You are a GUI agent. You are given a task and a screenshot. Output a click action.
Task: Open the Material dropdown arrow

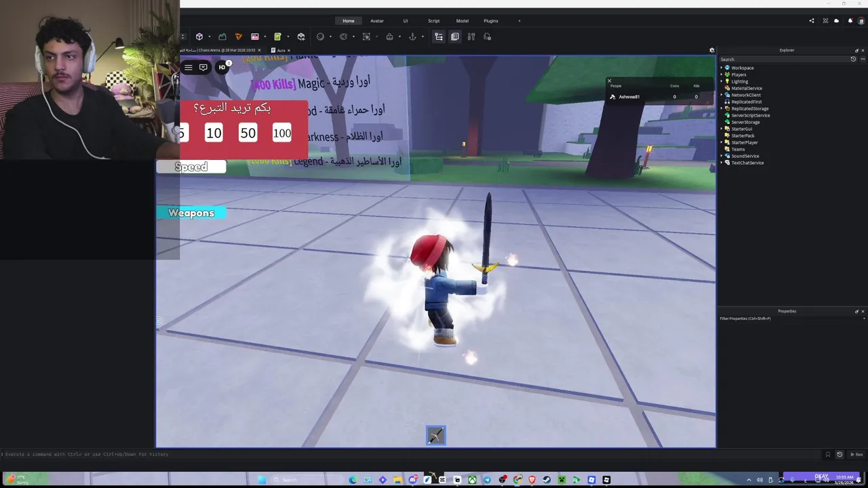330,37
